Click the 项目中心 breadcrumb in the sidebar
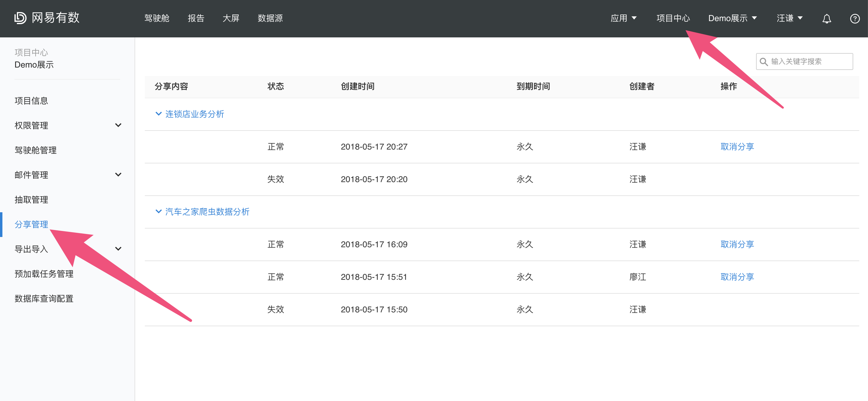Viewport: 868px width, 401px height. pyautogui.click(x=31, y=52)
